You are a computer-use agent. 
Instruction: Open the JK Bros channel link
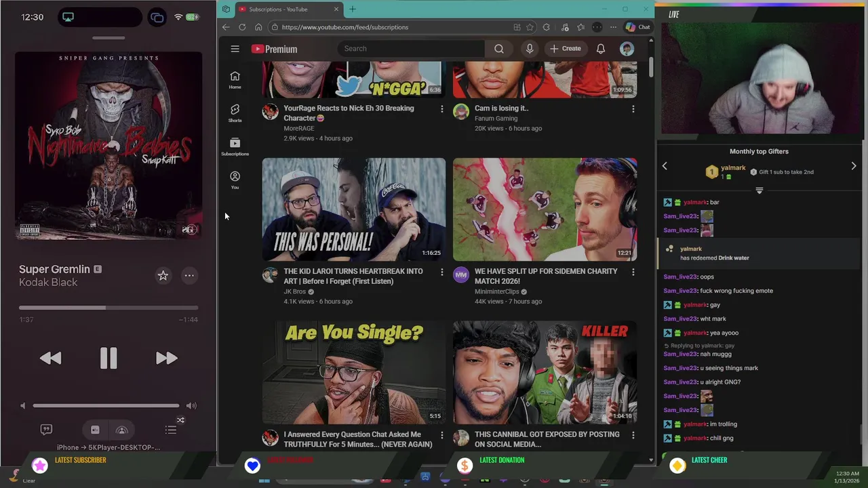coord(294,291)
